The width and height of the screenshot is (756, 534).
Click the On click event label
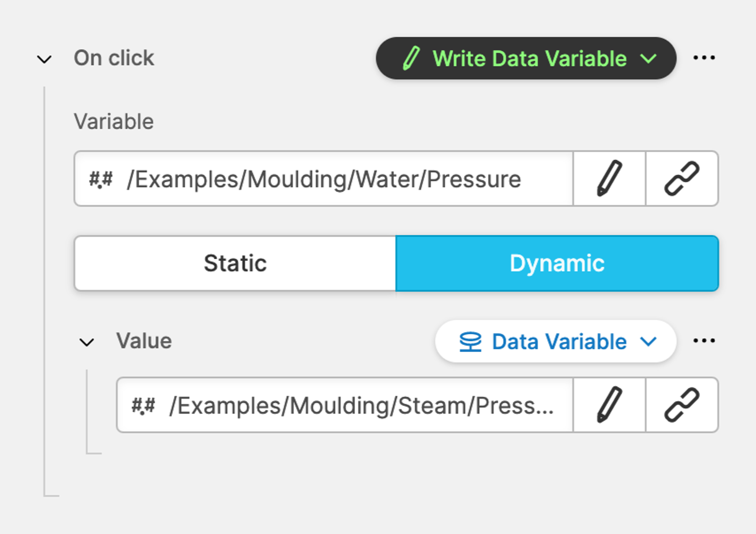(114, 58)
